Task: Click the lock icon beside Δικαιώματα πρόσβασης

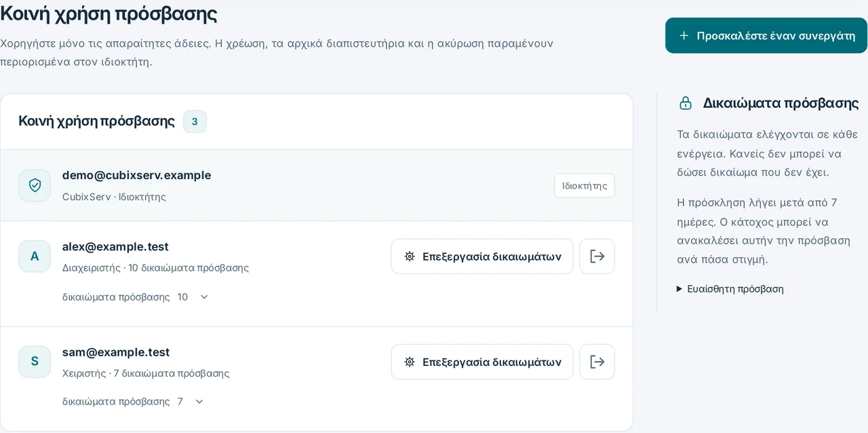Action: tap(686, 103)
